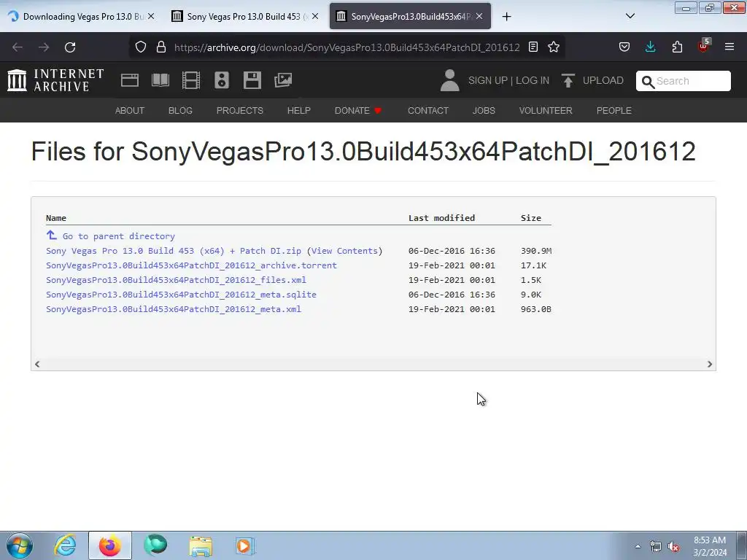Screen dimensions: 747x560
Task: Open the Internet Archive texts book icon
Action: tap(160, 80)
